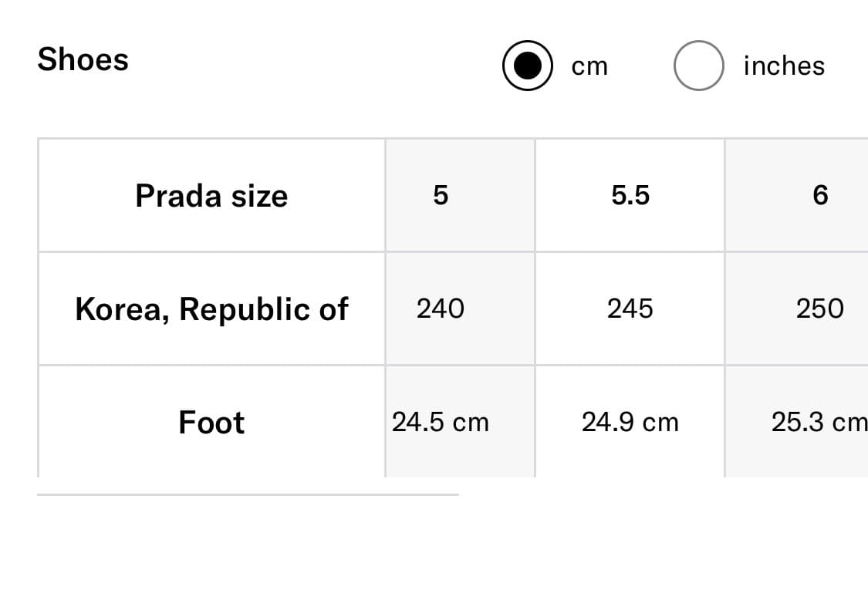Select the inches radio button
The image size is (868, 590).
pyautogui.click(x=698, y=66)
